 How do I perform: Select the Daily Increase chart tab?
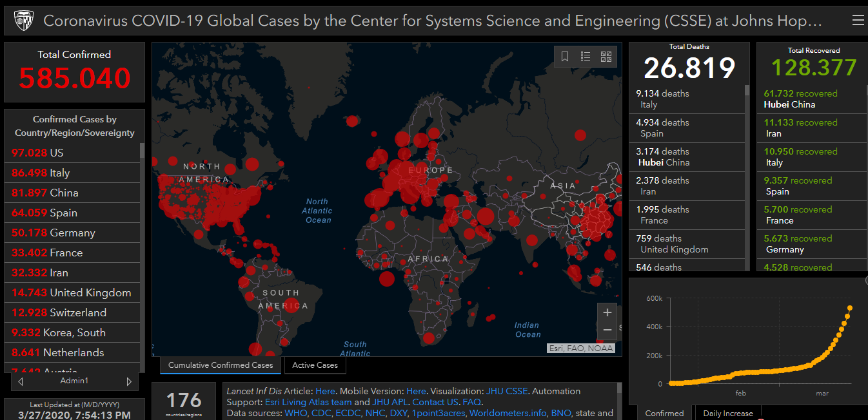pos(728,413)
